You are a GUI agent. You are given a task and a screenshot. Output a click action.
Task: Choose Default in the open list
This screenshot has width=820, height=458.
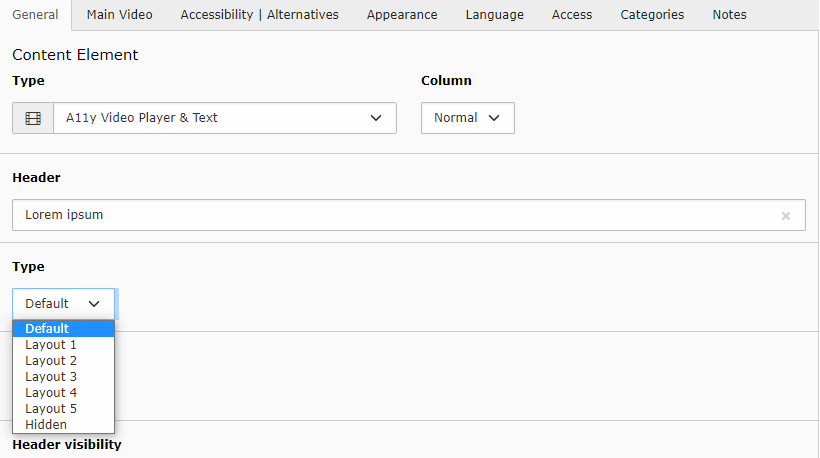pos(63,329)
